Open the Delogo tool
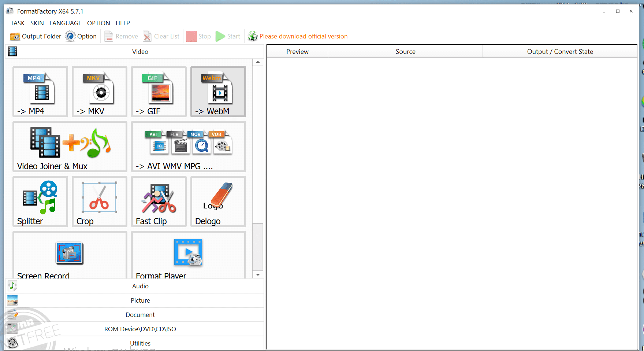The height and width of the screenshot is (351, 644). click(x=218, y=202)
